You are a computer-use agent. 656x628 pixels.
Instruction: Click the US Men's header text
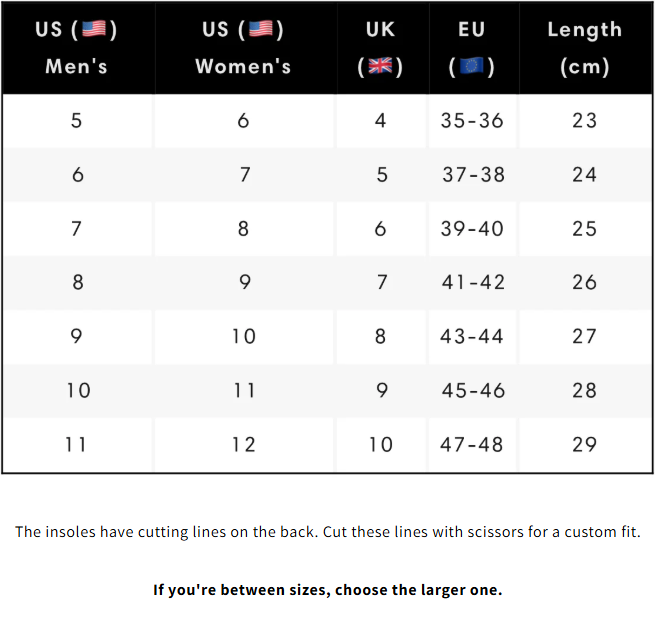click(x=76, y=67)
